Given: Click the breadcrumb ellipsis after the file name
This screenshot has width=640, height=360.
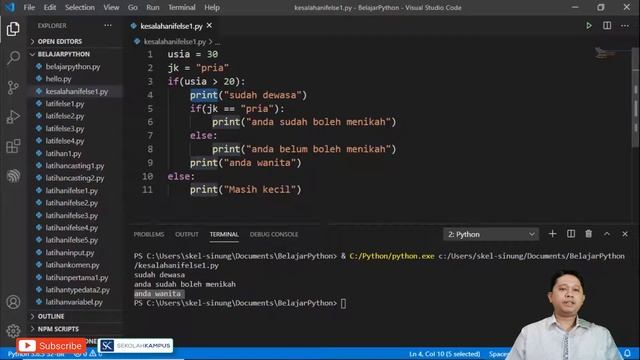Looking at the screenshot, I should 218,42.
